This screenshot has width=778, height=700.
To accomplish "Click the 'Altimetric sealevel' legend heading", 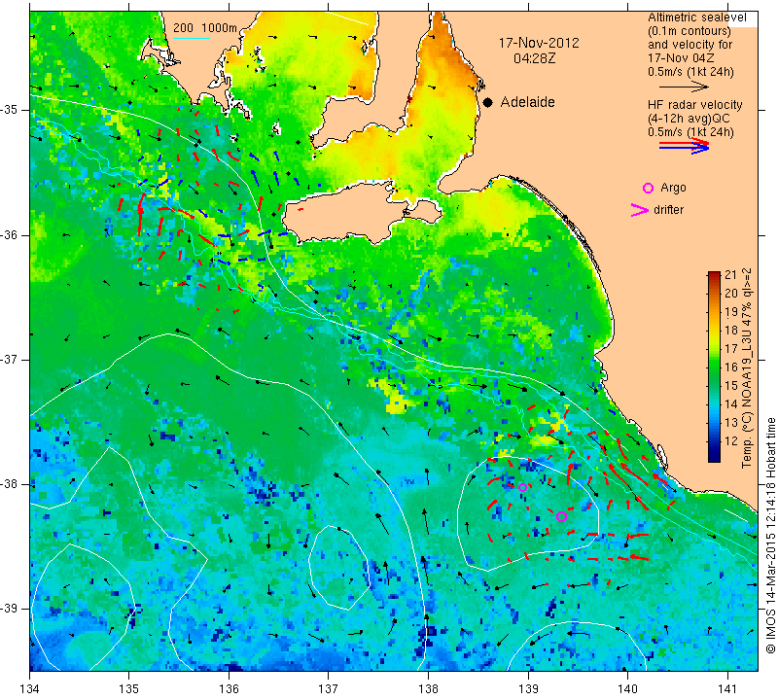I will coord(696,17).
